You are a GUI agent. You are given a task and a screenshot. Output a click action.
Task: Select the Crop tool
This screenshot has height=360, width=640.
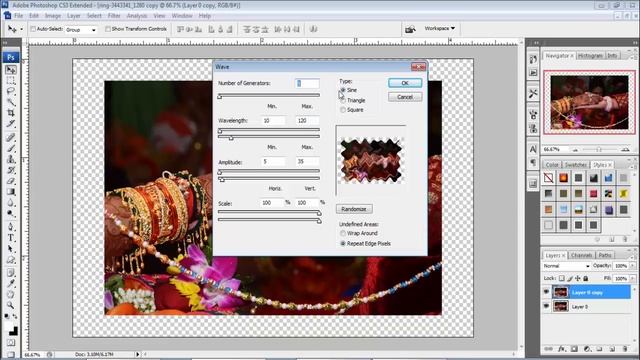[11, 113]
